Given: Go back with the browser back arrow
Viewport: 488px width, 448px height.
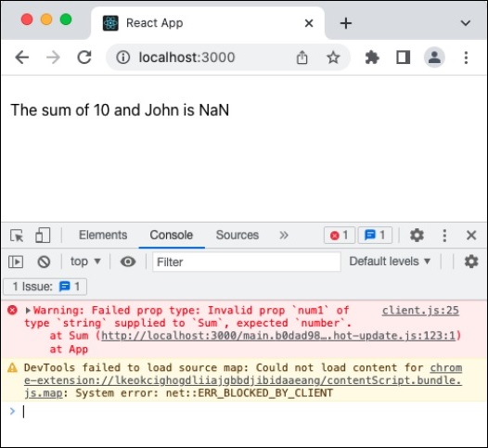Looking at the screenshot, I should 22,58.
